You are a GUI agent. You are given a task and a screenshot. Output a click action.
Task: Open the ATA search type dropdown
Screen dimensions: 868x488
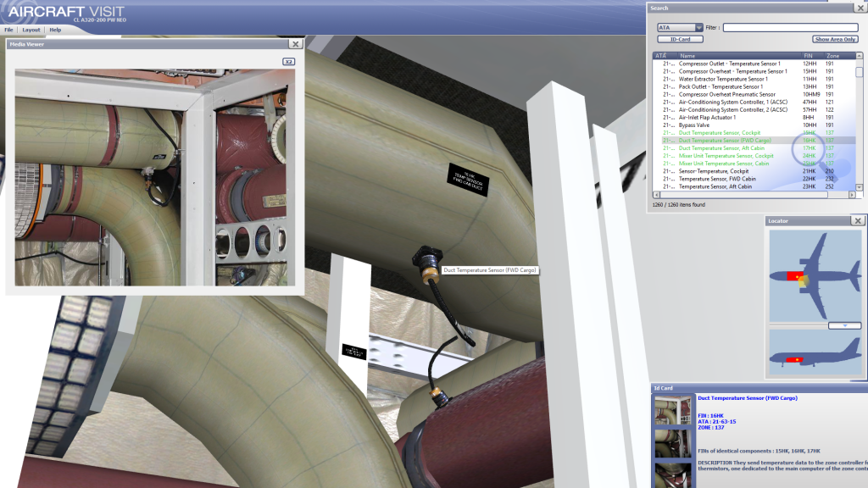(x=680, y=28)
